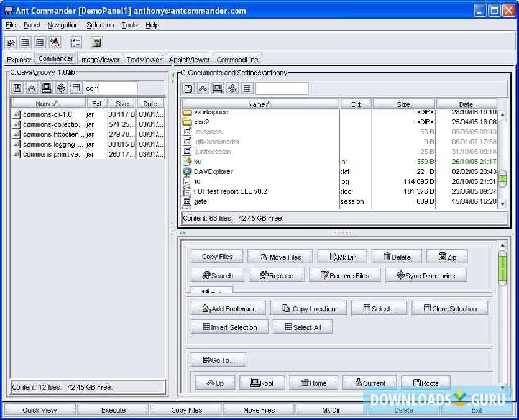
Task: Sort right panel by Date column header
Action: click(466, 104)
